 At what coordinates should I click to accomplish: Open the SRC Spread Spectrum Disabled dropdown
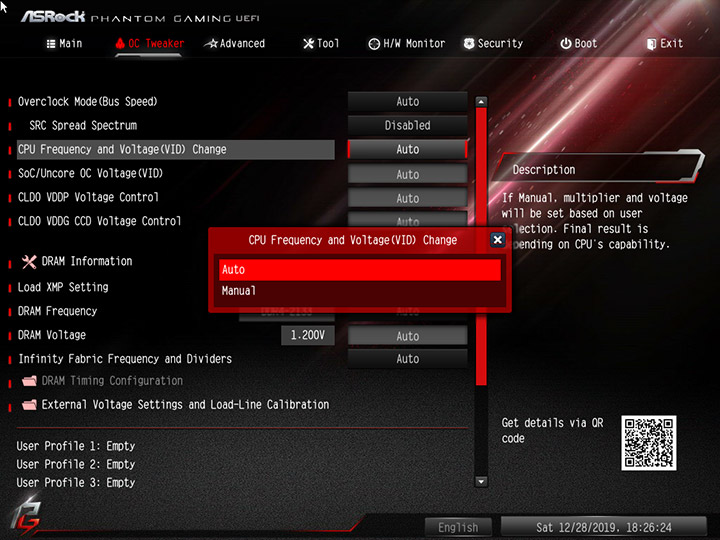click(407, 125)
